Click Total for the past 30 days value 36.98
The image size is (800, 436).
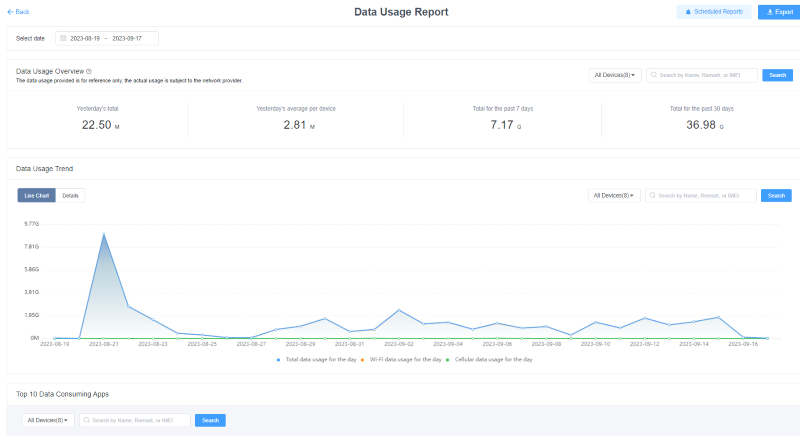pos(701,125)
